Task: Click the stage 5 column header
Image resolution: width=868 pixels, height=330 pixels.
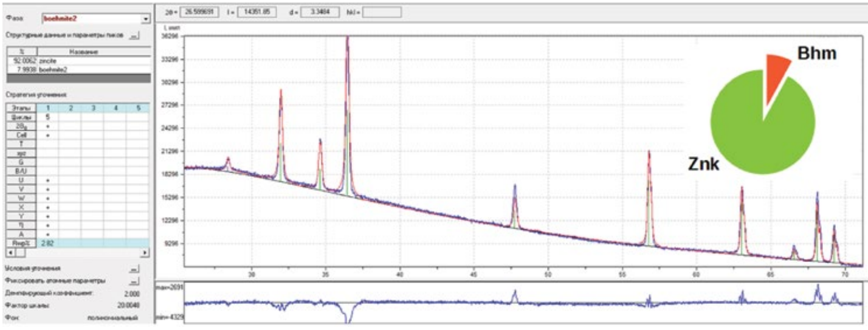Action: point(138,108)
